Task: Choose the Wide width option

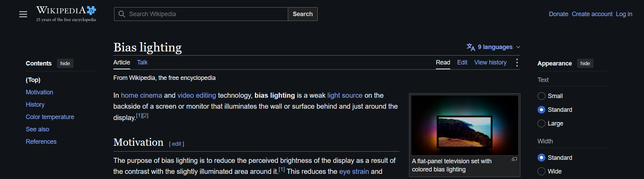Action: pos(541,171)
